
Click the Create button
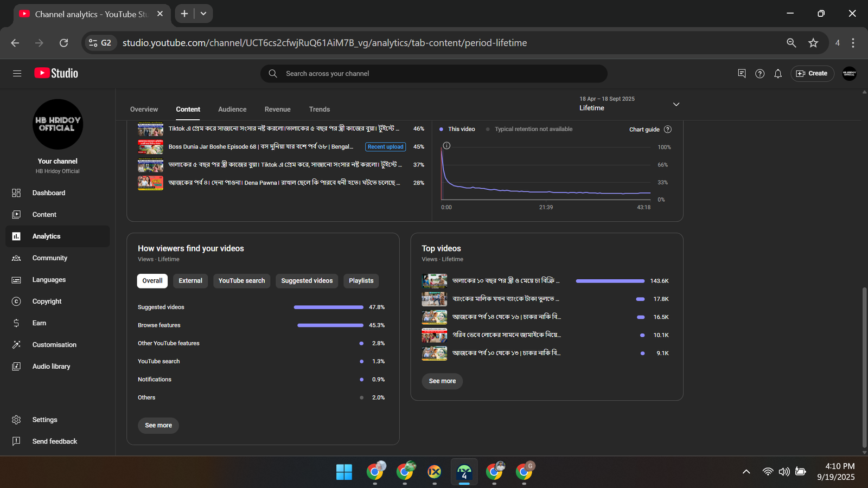point(812,74)
